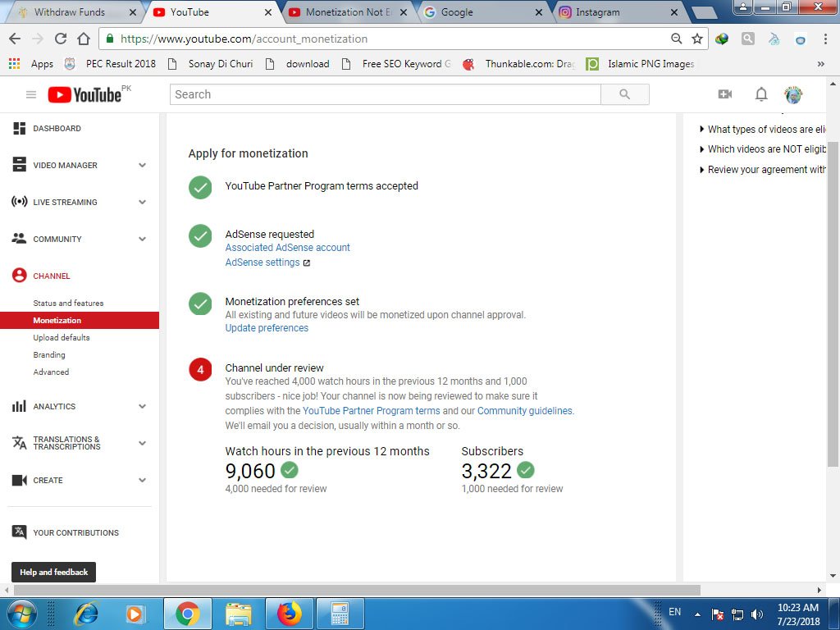This screenshot has width=840, height=630.
Task: Click the Channel person icon
Action: click(x=20, y=276)
